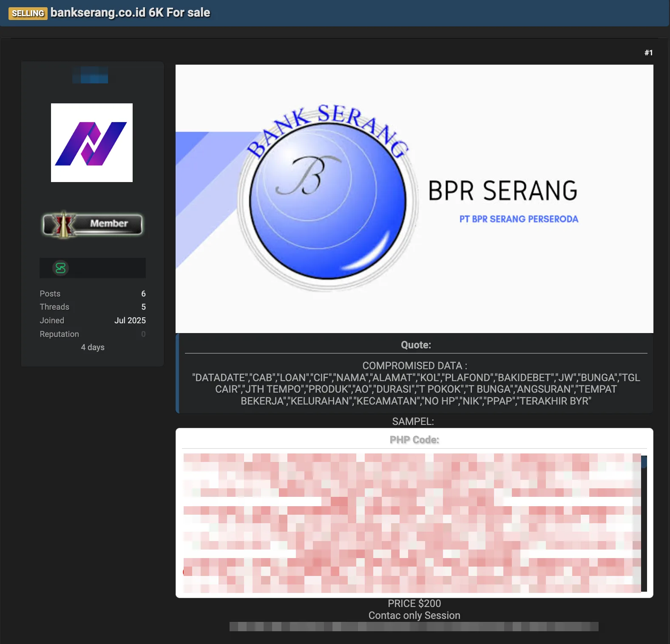The image size is (670, 644).
Task: Click the blurred username above the avatar
Action: pyautogui.click(x=90, y=75)
